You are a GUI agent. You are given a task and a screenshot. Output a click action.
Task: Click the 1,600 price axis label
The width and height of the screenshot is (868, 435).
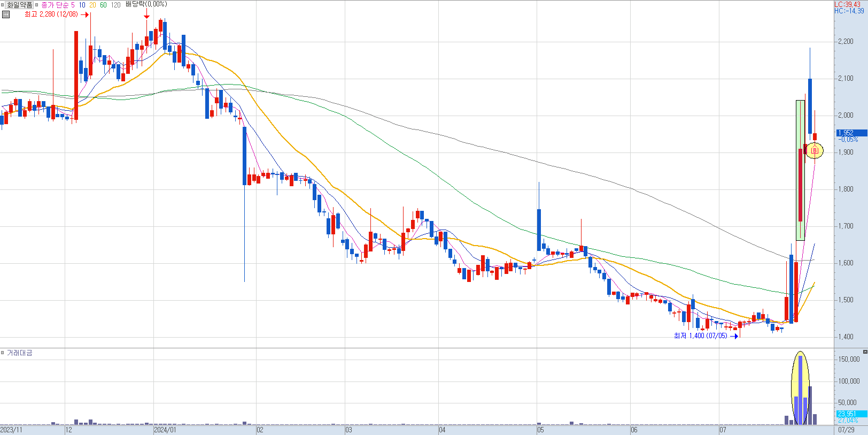(x=846, y=263)
